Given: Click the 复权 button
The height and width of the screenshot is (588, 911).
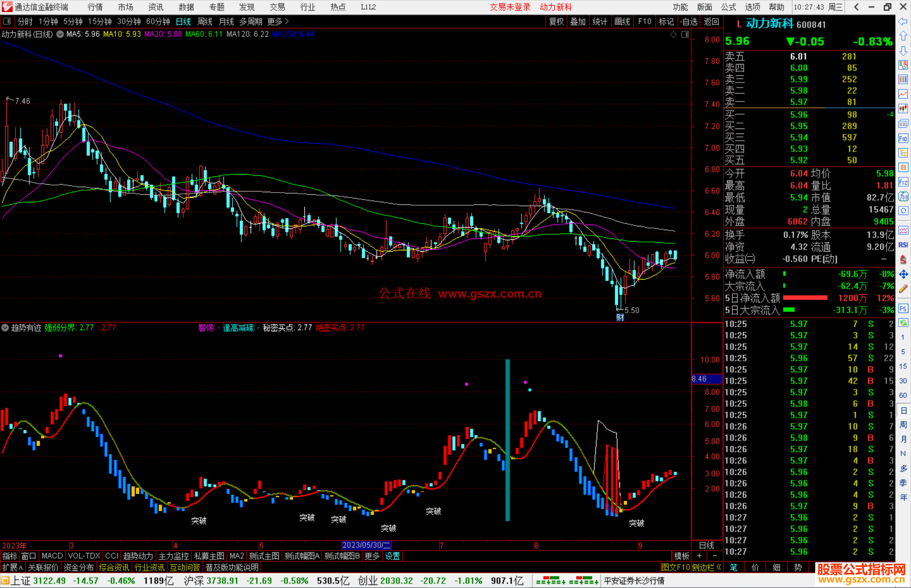Looking at the screenshot, I should (x=556, y=21).
